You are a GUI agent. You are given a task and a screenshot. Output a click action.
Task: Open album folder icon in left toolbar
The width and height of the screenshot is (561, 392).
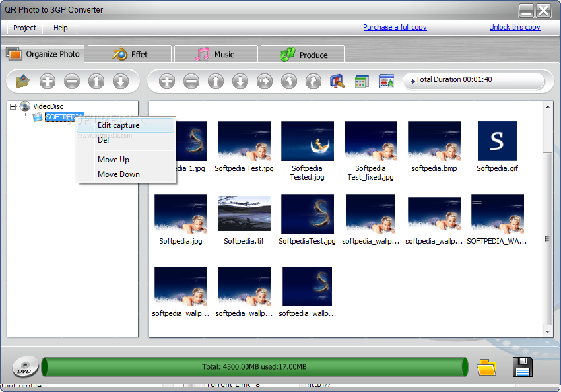[23, 81]
